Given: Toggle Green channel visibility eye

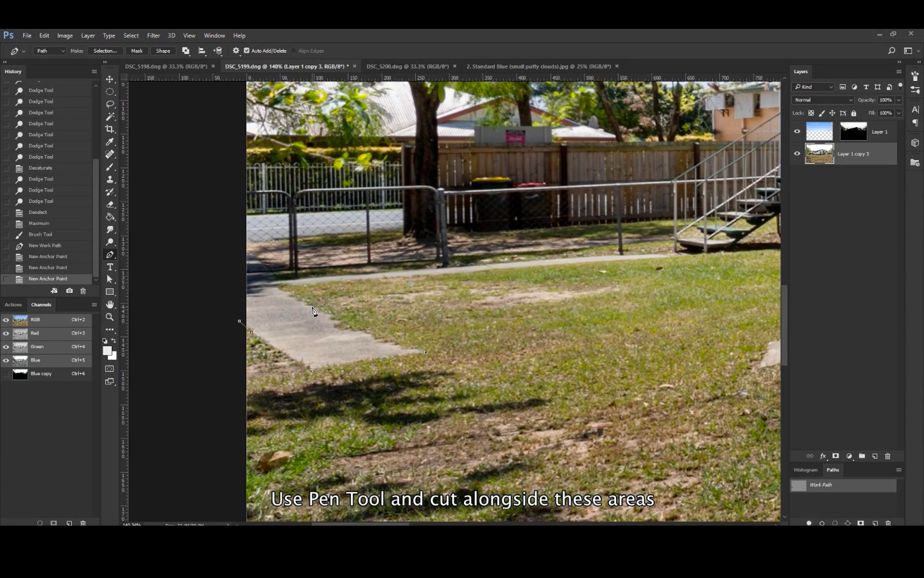Looking at the screenshot, I should (x=6, y=347).
